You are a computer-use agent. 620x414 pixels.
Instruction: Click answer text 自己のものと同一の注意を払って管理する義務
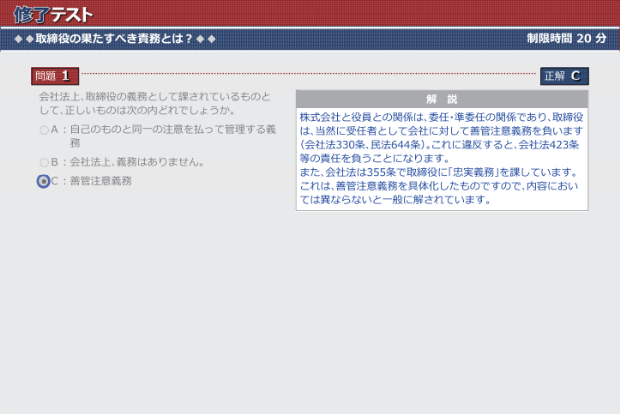coord(173,136)
